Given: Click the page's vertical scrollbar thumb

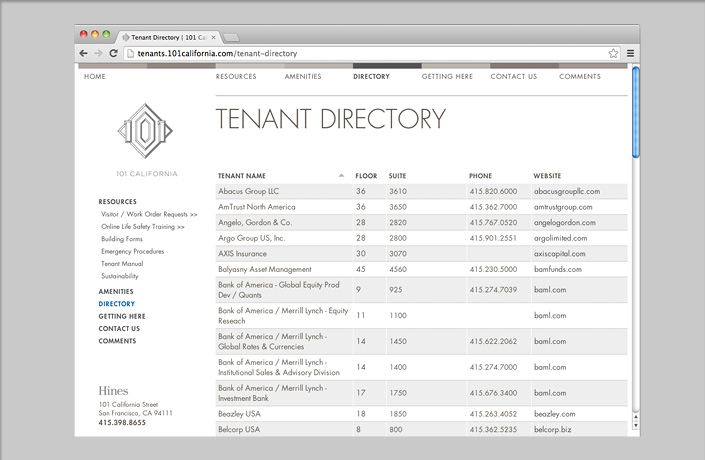Looking at the screenshot, I should pyautogui.click(x=635, y=110).
